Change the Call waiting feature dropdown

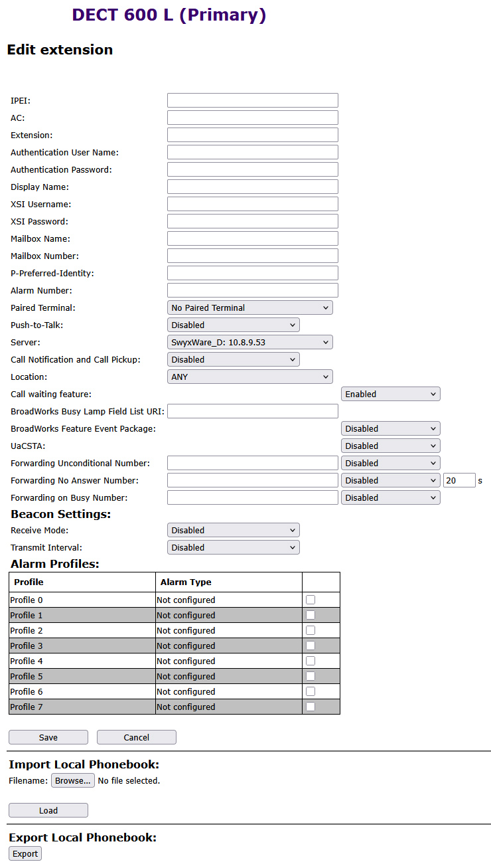391,394
